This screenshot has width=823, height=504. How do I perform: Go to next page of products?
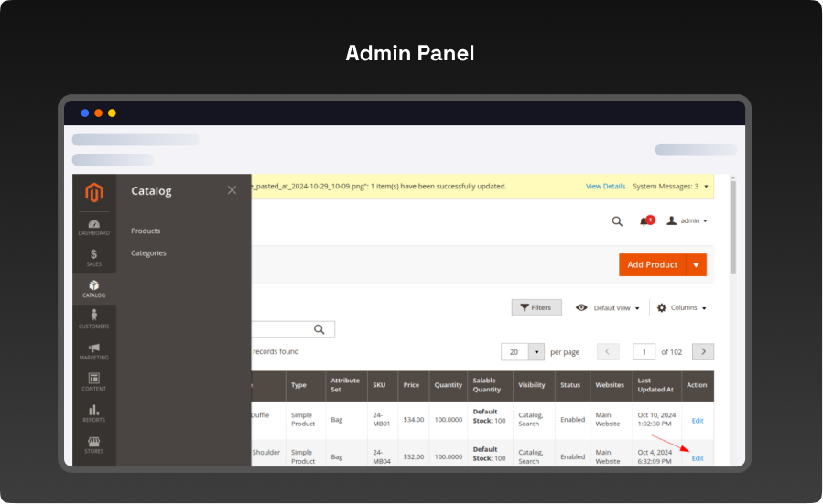coord(703,352)
